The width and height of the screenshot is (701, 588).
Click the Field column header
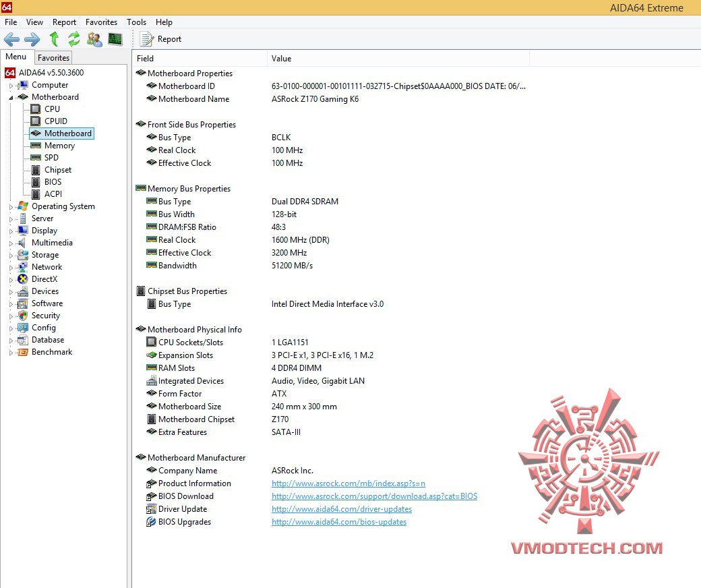pyautogui.click(x=200, y=59)
